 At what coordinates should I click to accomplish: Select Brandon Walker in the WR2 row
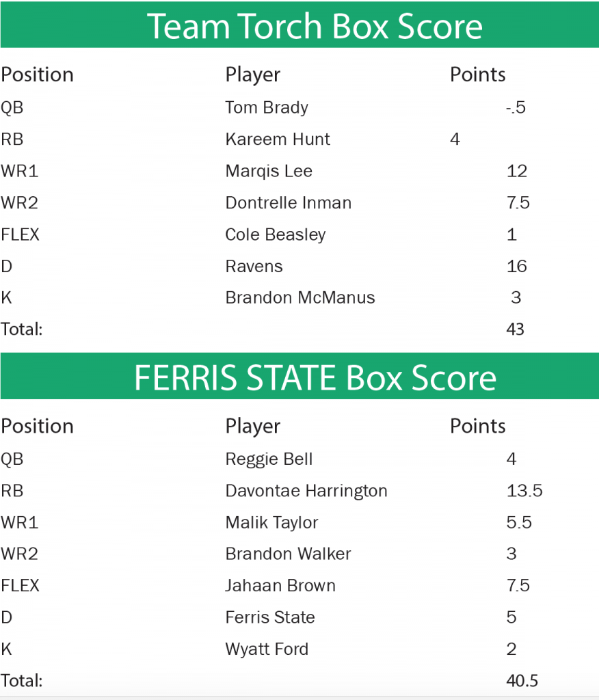pyautogui.click(x=288, y=554)
